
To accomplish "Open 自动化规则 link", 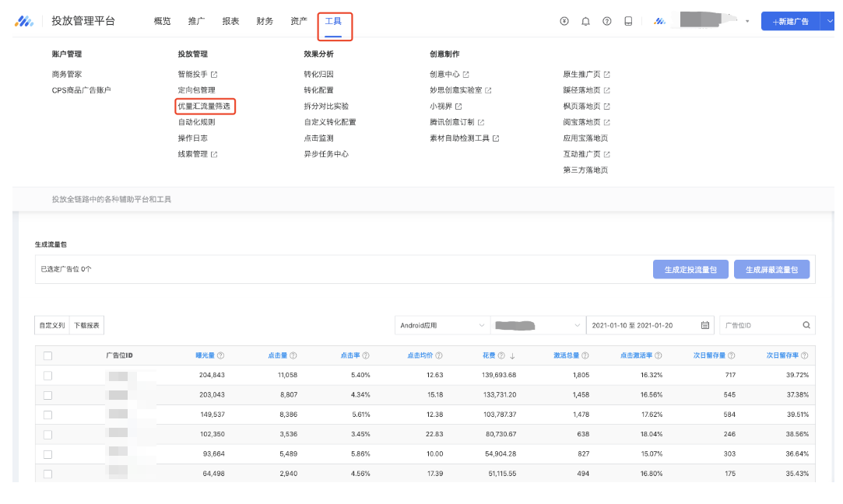I will pos(197,122).
